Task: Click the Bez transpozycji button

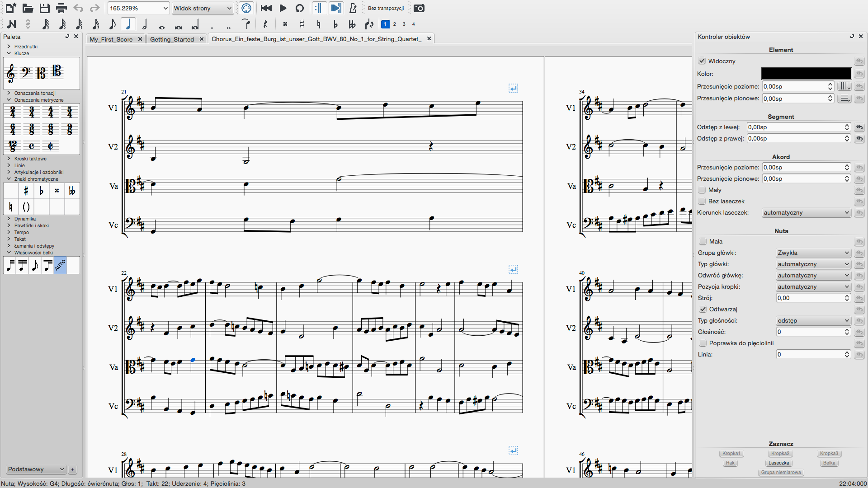Action: coord(386,8)
